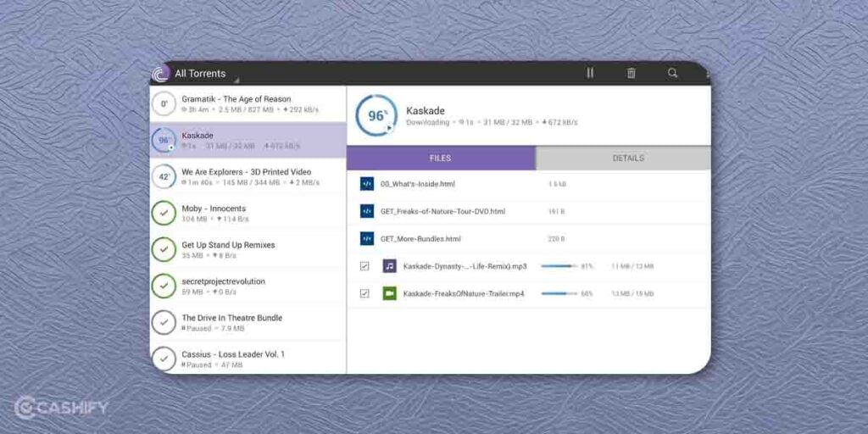
Task: Select Gramatik - The Age of Reason torrent
Action: coord(248,104)
